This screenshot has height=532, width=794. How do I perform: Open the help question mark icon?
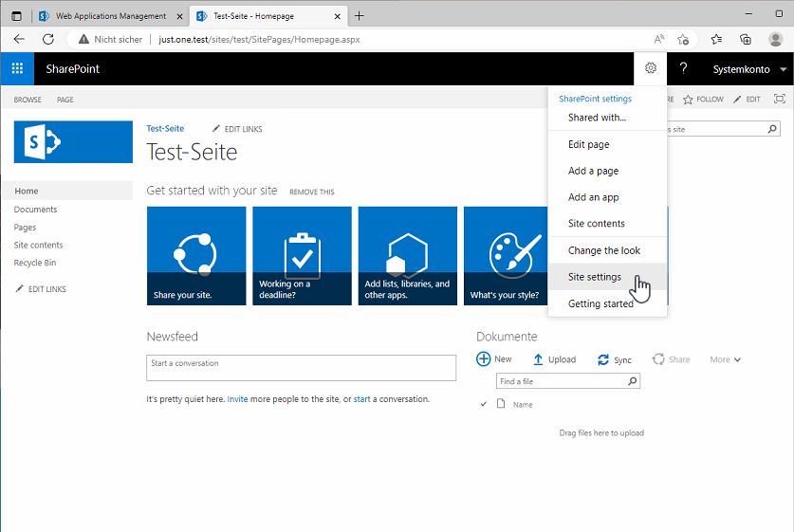(x=683, y=68)
